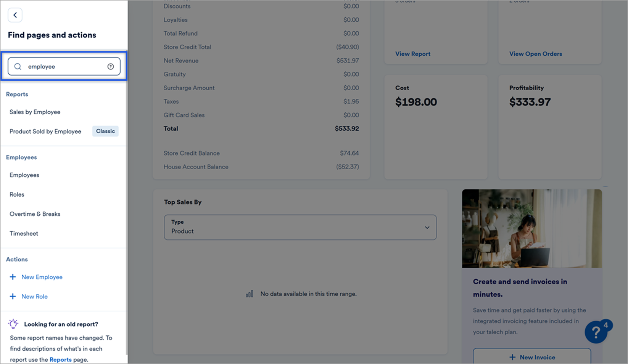This screenshot has height=364, width=628.
Task: Open the blue help chat bubble
Action: coord(596,332)
